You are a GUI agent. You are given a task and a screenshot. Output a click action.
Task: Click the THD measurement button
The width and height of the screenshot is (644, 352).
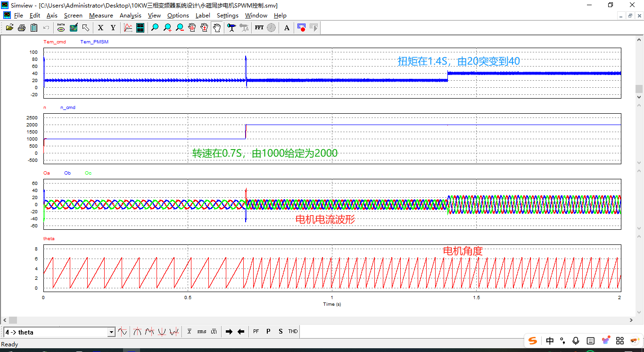click(x=293, y=332)
